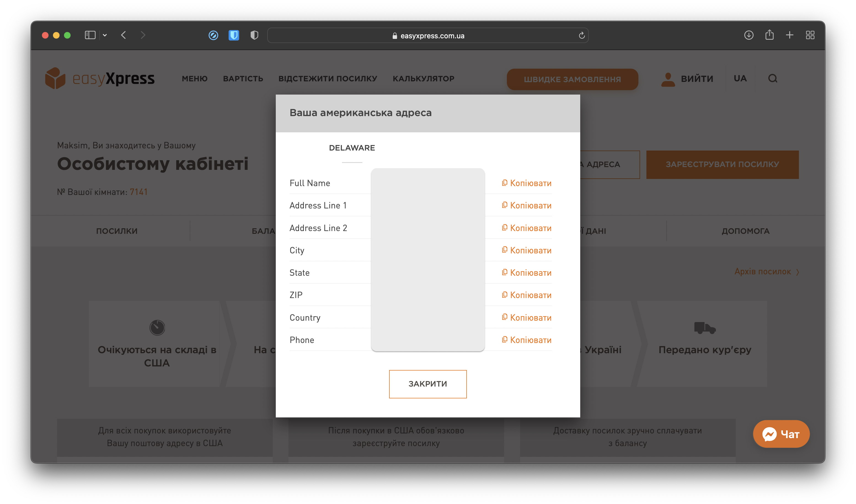Copy the City value

pos(527,250)
